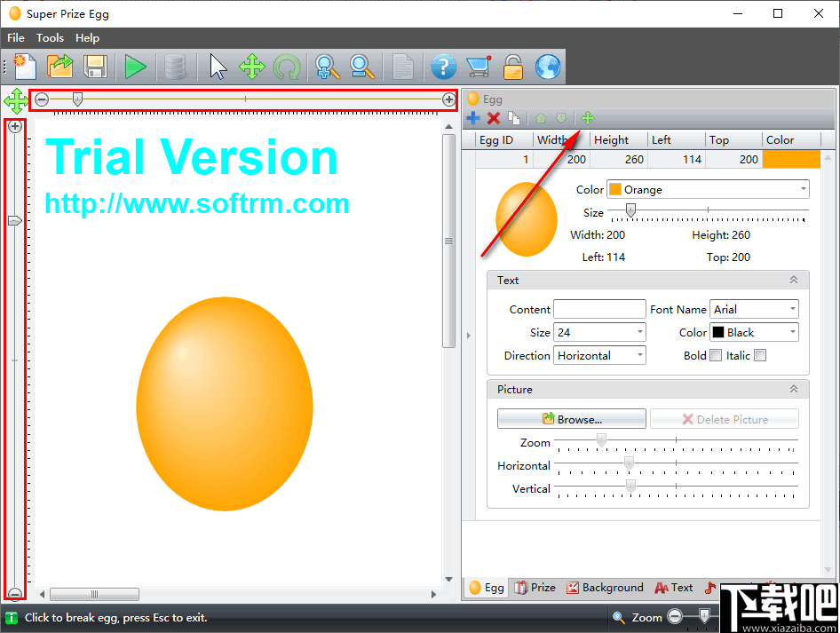Click green move icon in Egg panel toolbar
This screenshot has width=840, height=633.
588,118
